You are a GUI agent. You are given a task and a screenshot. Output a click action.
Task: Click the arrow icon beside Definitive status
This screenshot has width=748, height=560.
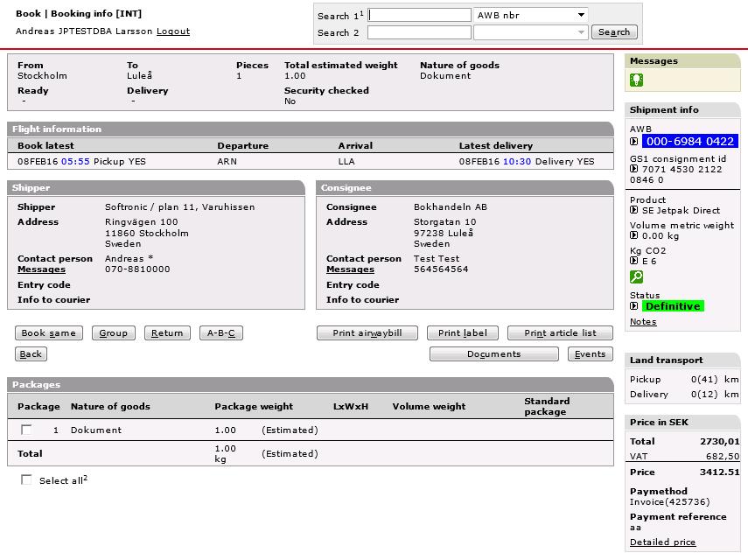[634, 305]
